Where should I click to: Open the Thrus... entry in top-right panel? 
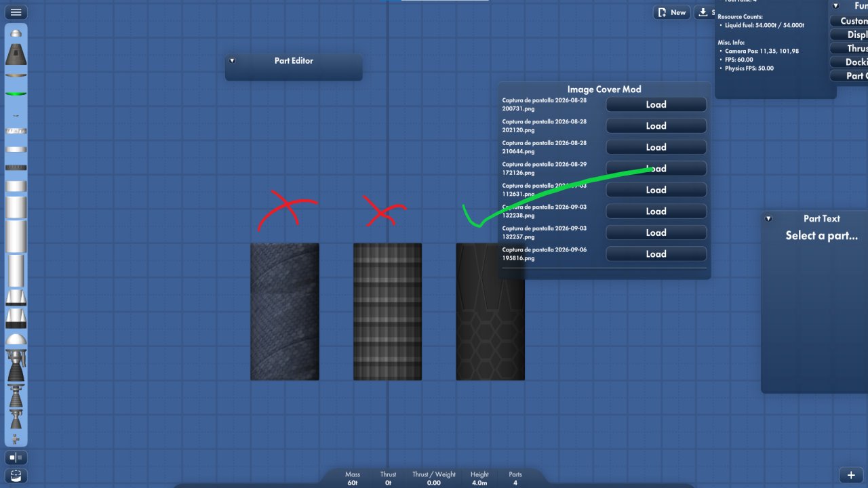point(849,48)
